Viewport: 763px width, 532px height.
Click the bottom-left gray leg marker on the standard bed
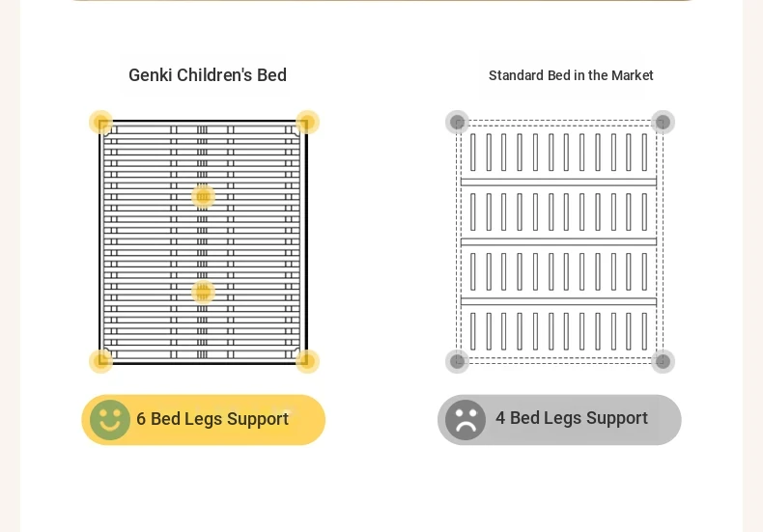[x=458, y=361]
